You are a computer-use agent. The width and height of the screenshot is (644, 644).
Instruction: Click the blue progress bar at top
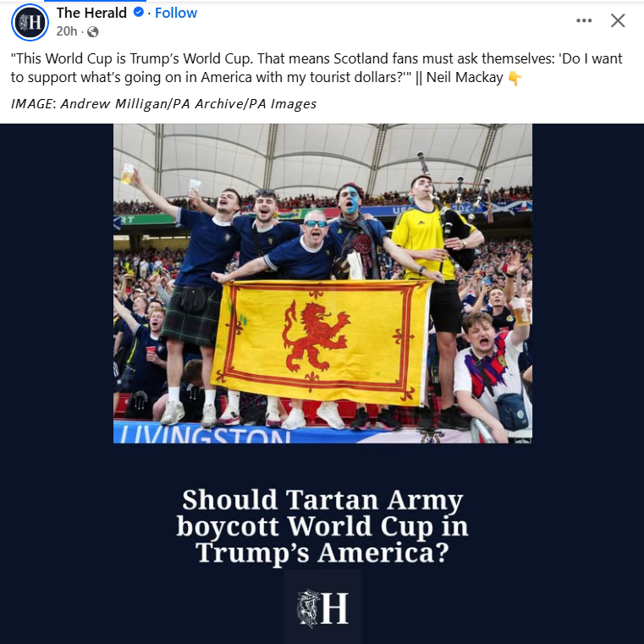click(95, 1)
